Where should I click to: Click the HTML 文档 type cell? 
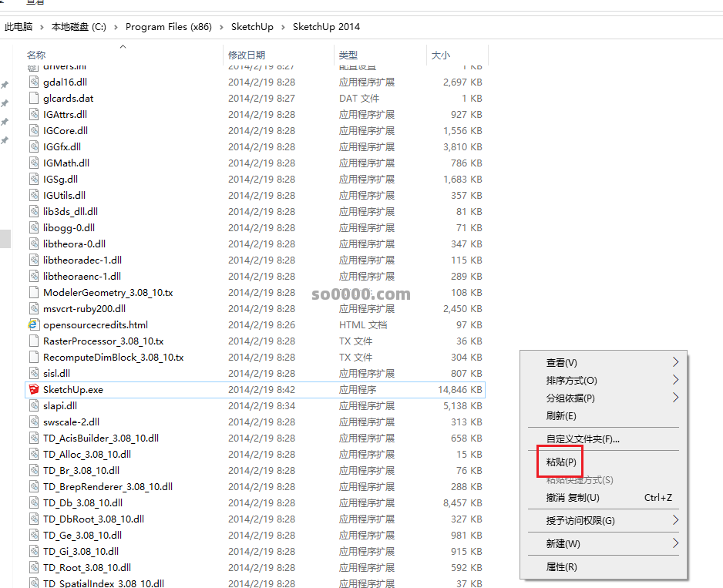click(x=363, y=324)
